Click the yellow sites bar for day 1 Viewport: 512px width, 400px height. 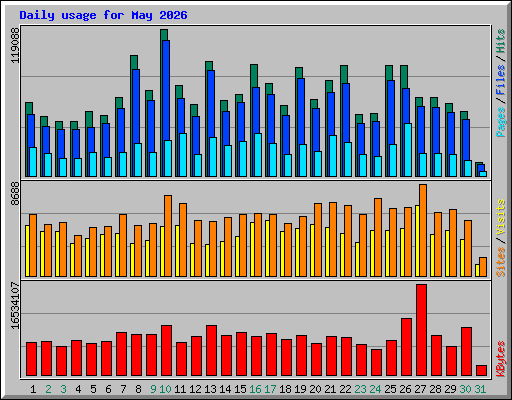[x=27, y=251]
